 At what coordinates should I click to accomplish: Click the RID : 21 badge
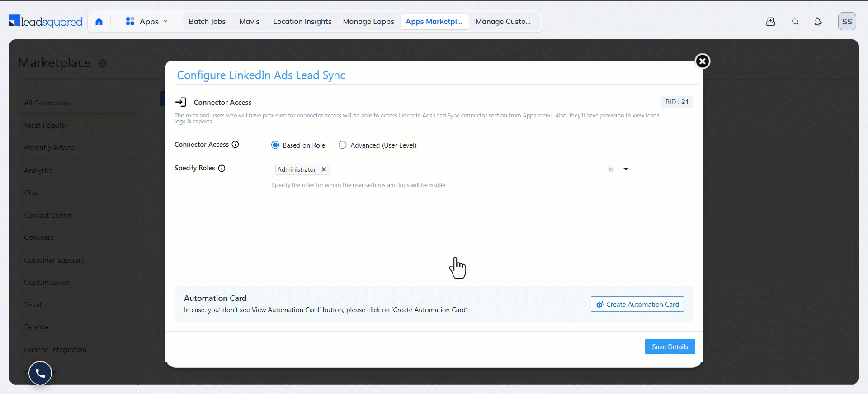pyautogui.click(x=677, y=102)
